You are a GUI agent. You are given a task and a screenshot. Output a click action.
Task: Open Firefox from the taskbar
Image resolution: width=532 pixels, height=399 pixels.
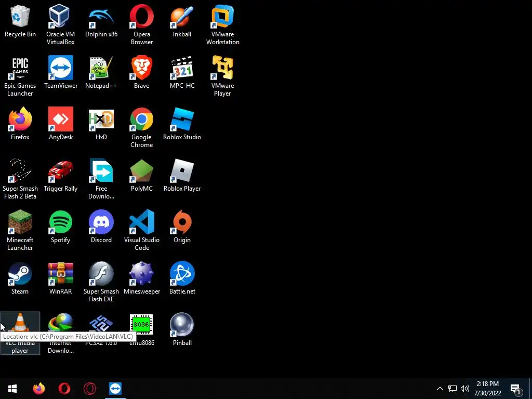(38, 389)
